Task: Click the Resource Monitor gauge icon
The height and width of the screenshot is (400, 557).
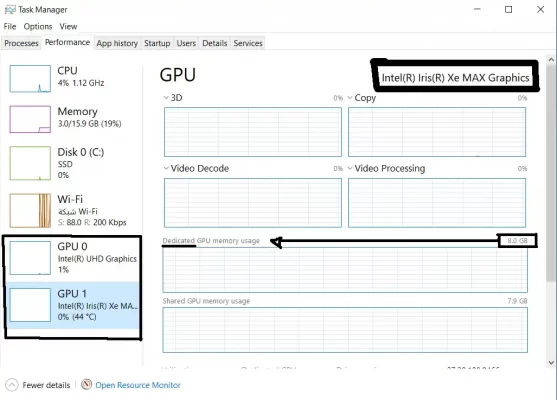Action: [86, 384]
